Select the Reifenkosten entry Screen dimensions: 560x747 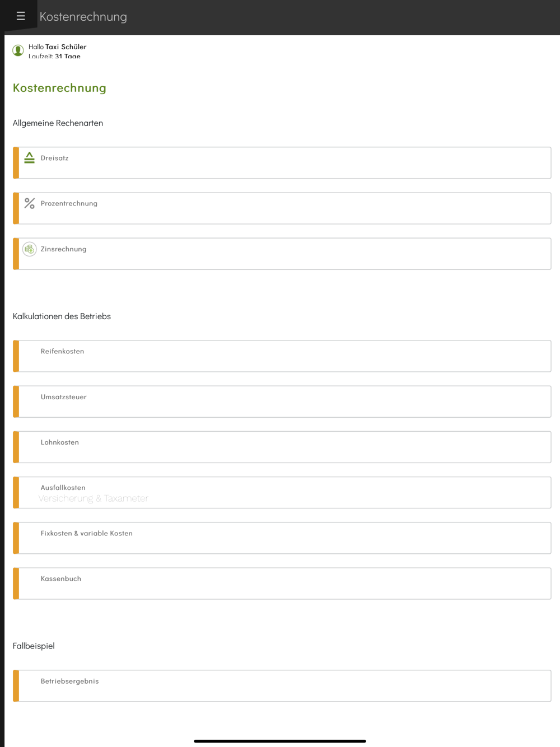[x=282, y=356]
